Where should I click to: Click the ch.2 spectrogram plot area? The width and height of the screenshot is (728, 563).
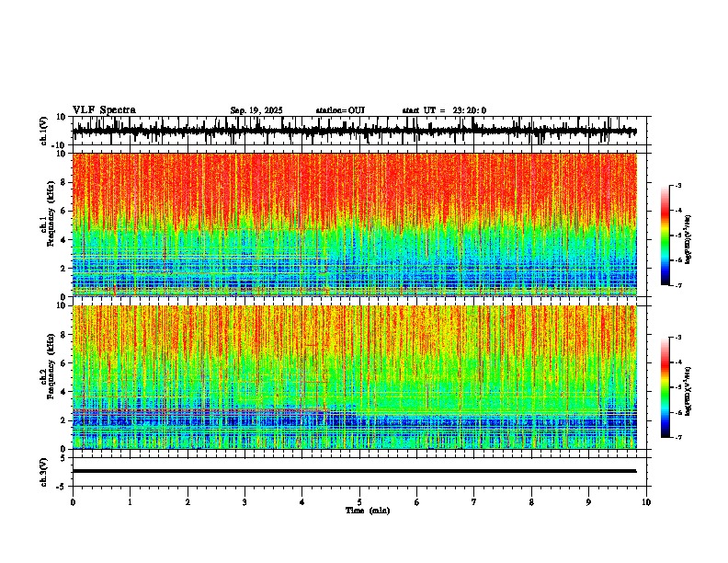click(x=354, y=377)
